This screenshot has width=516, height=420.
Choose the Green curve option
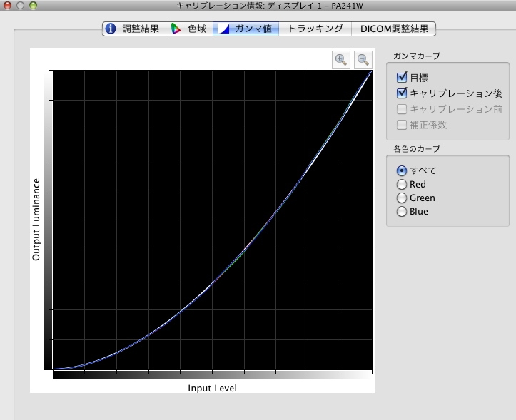pos(402,198)
